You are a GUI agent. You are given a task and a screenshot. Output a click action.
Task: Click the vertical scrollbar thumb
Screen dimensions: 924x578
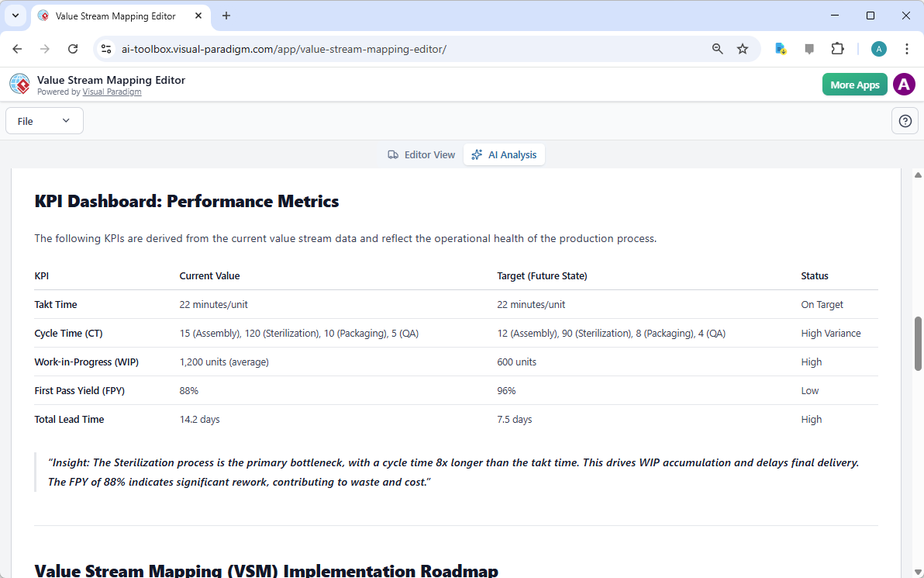919,332
